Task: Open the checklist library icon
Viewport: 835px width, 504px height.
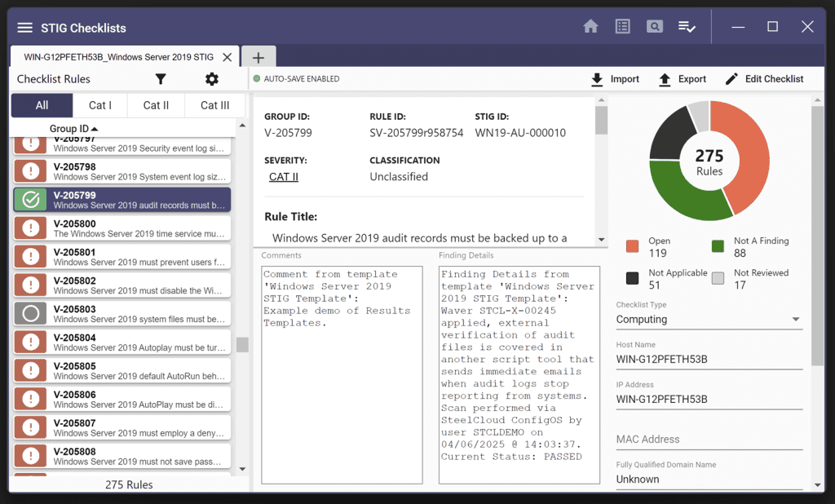Action: pos(622,25)
